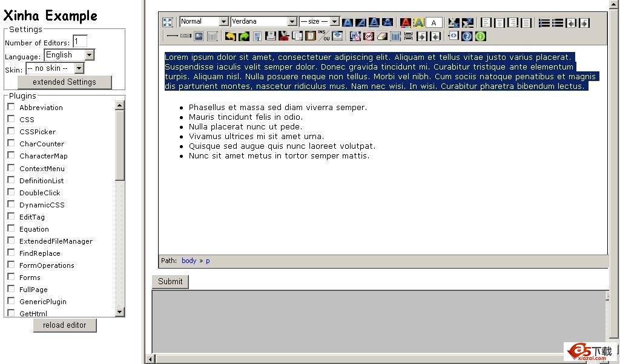Enable the CSSPicker plugin
Image resolution: width=620 pixels, height=364 pixels.
point(11,131)
